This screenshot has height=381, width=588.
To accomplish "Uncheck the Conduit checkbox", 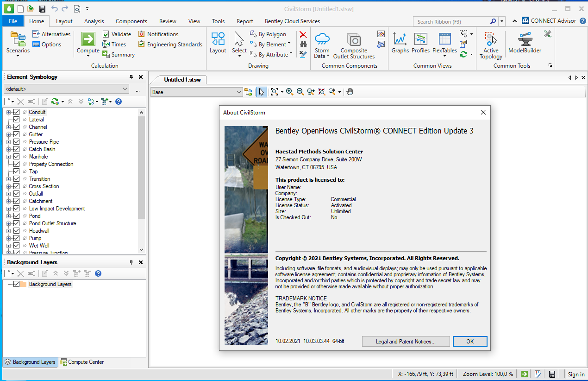I will click(x=17, y=112).
